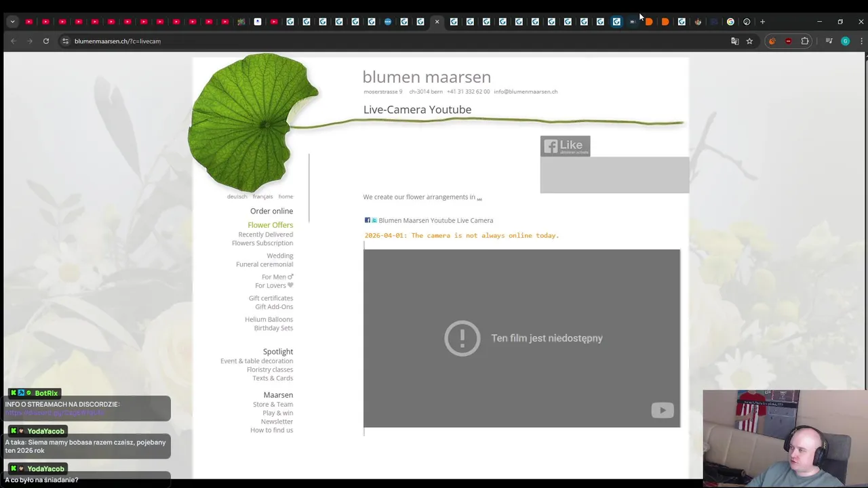This screenshot has height=488, width=868.
Task: Open Play & win link
Action: [277, 413]
